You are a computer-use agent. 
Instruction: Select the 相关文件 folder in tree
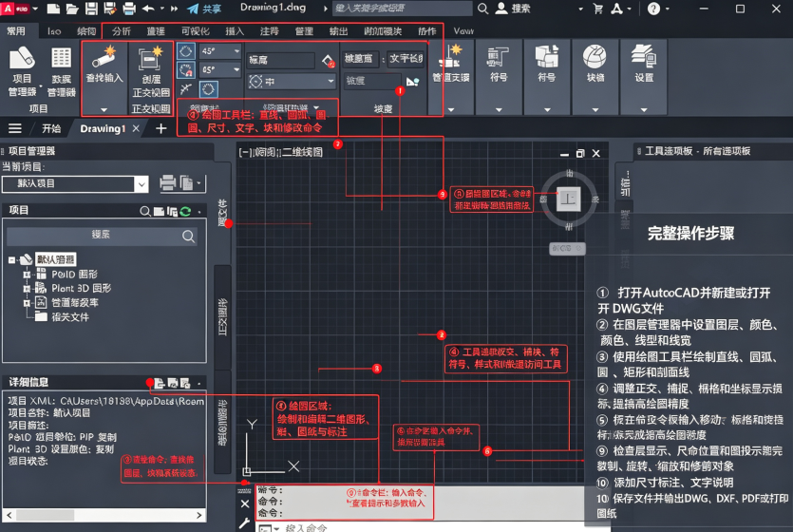tap(63, 317)
